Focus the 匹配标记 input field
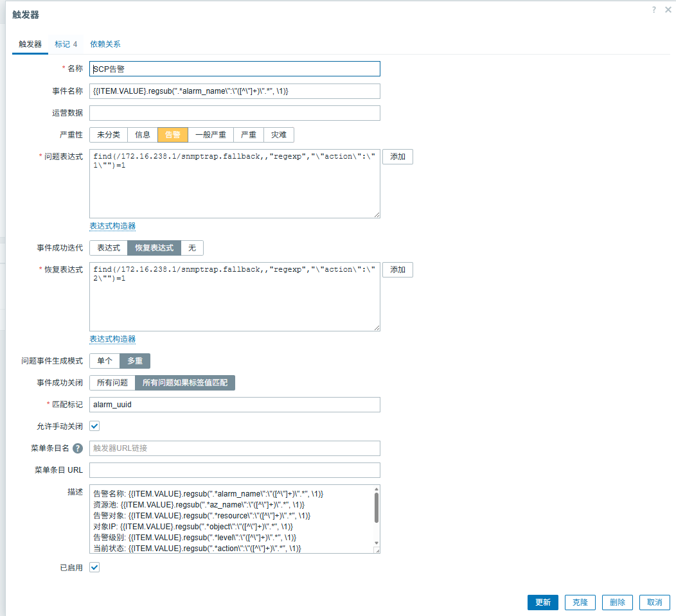 (x=235, y=405)
